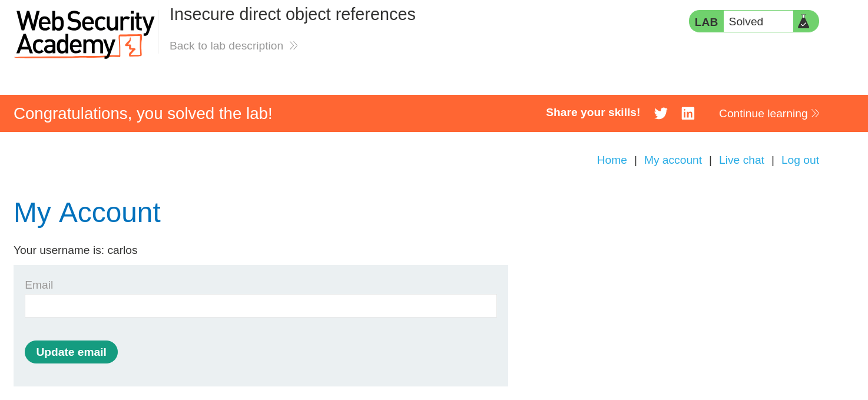The height and width of the screenshot is (400, 868).
Task: Click the green LAB status badge
Action: tap(705, 21)
